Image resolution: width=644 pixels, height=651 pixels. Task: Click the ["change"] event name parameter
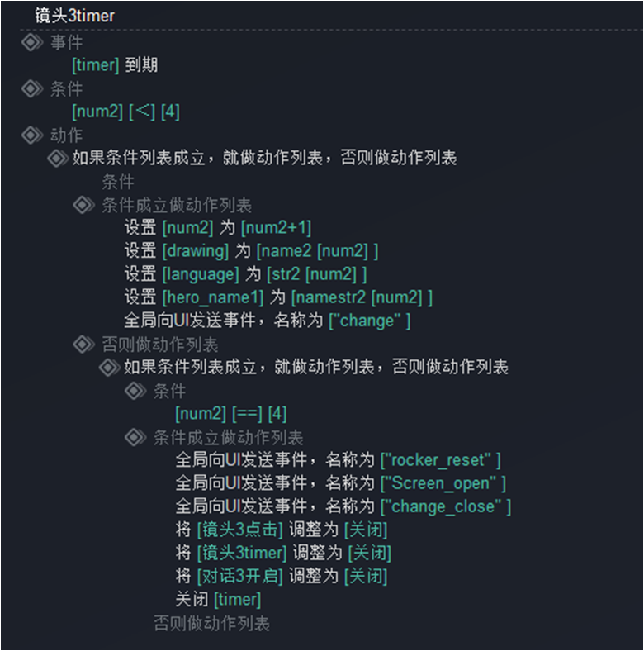coord(370,321)
